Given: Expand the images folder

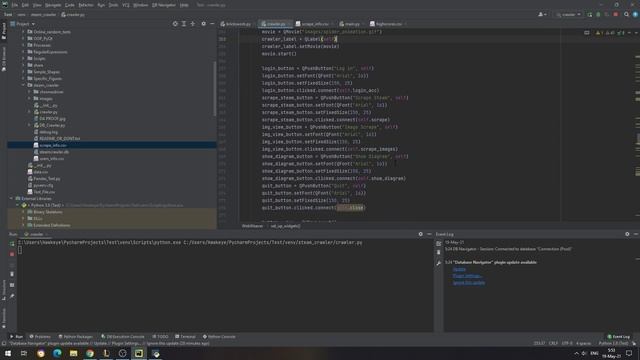Looking at the screenshot, I should tap(29, 98).
